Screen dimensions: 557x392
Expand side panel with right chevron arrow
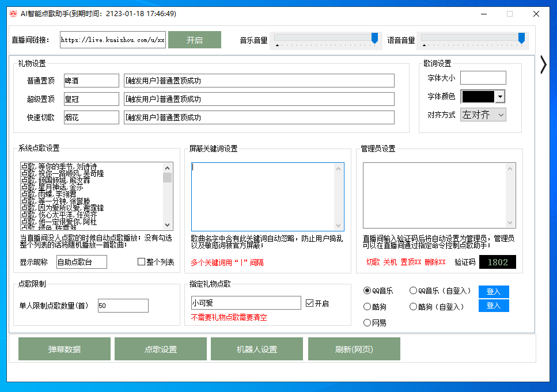coord(543,64)
